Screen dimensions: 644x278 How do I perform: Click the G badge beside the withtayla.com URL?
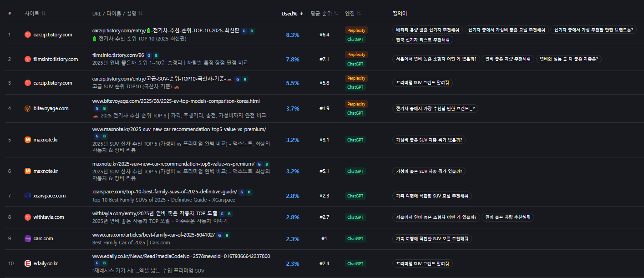(222, 213)
